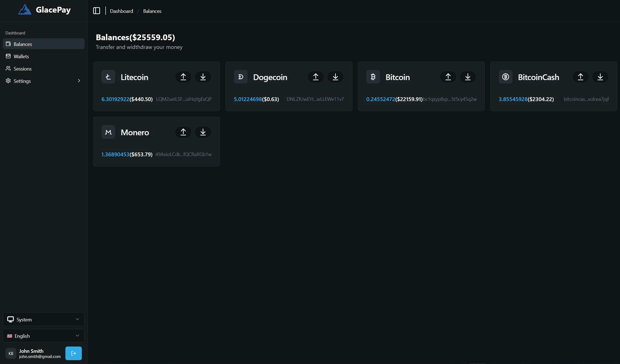Click the Dogecoin currency icon
Viewport: 620px width, 364px height.
pyautogui.click(x=241, y=77)
